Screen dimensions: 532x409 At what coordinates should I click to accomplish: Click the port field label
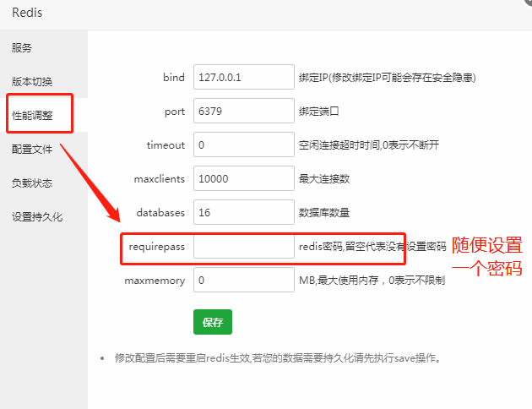175,112
